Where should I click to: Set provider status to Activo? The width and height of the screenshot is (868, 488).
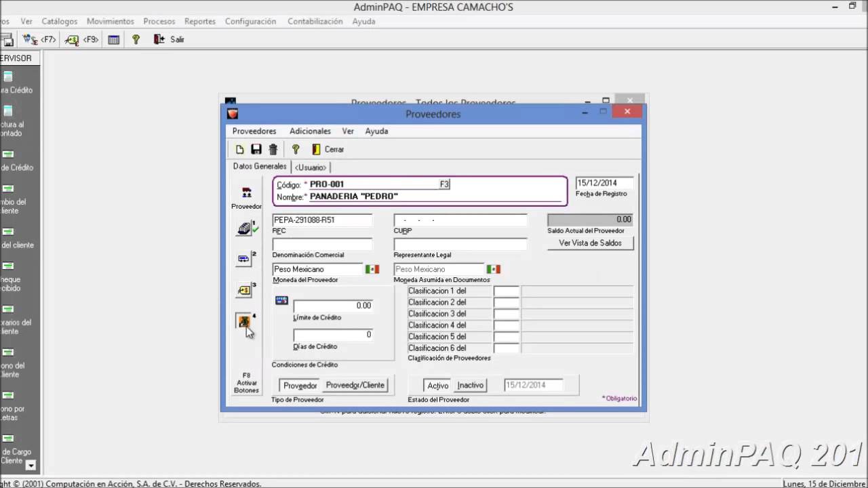(437, 385)
